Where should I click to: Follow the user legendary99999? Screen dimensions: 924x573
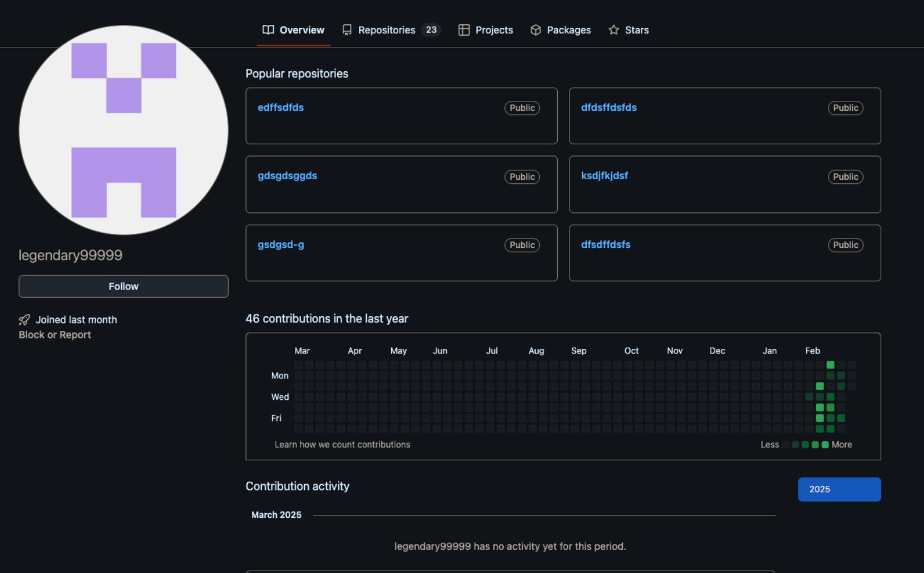tap(123, 286)
